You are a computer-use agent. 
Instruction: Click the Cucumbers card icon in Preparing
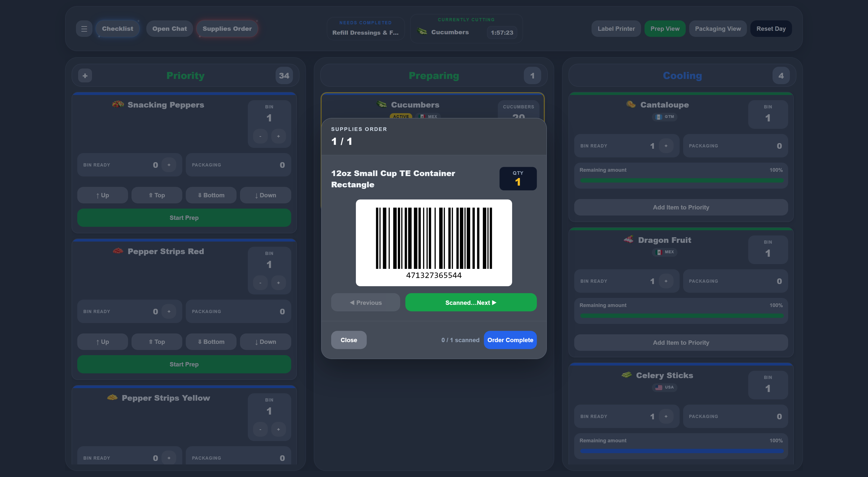point(382,104)
